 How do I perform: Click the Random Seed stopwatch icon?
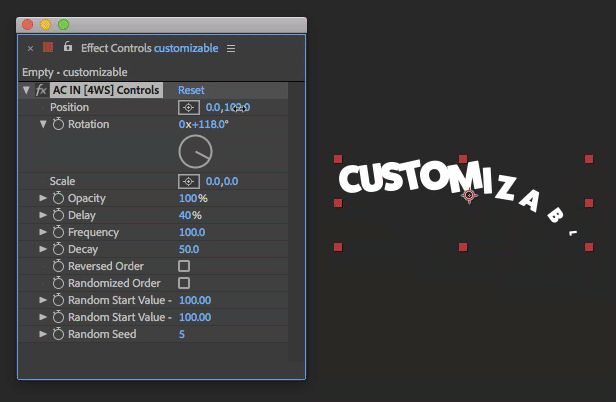[58, 334]
